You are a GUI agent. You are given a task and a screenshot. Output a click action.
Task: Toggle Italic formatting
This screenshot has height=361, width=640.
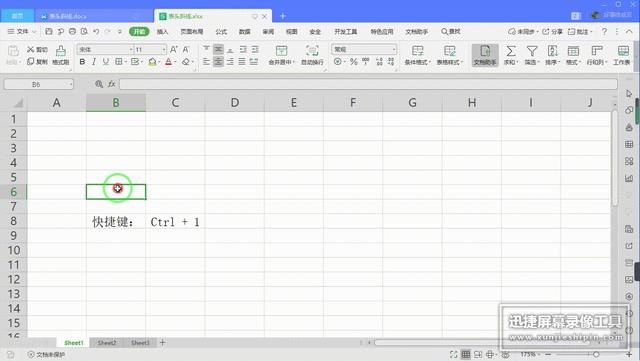pos(94,62)
